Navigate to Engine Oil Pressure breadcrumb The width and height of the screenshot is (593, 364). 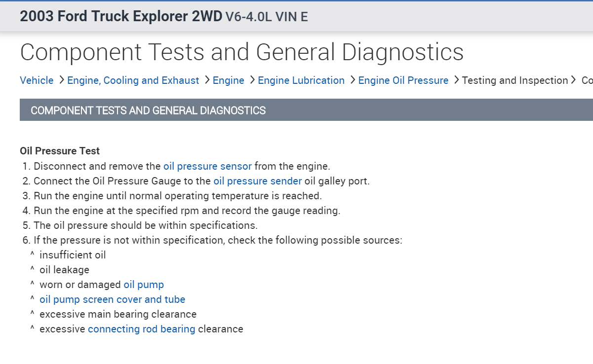403,80
